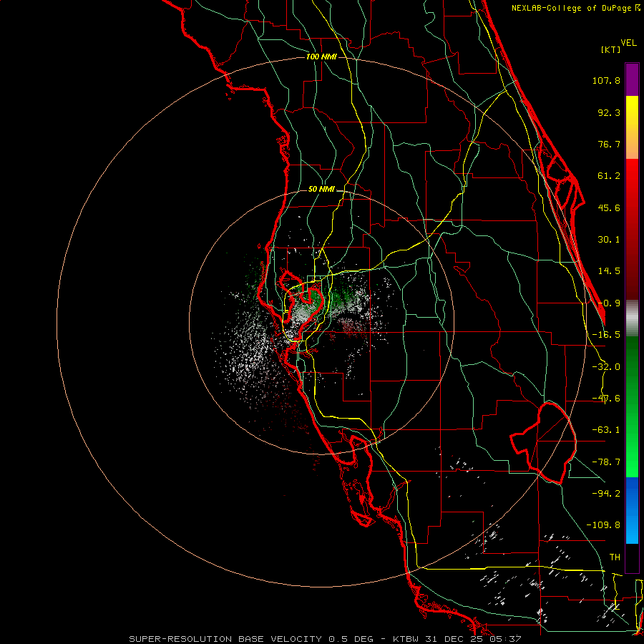Click the -94.2 scale value
The width and height of the screenshot is (644, 644).
click(x=606, y=493)
